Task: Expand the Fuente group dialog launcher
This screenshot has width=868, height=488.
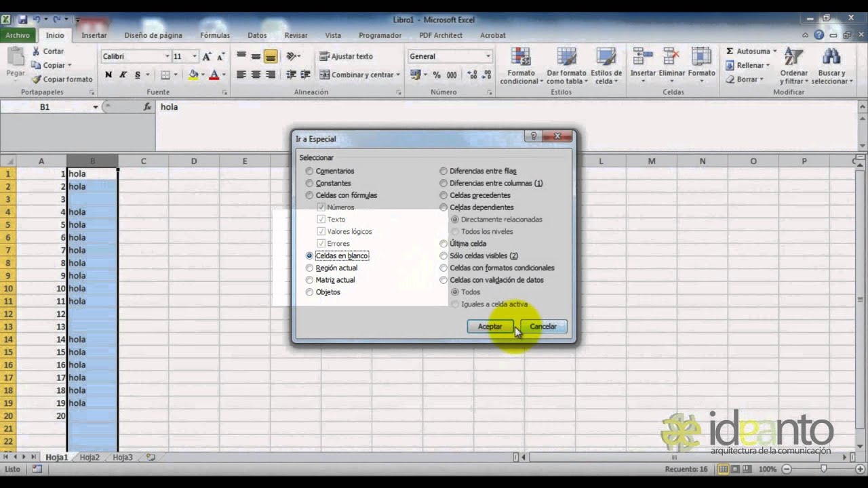Action: [224, 92]
